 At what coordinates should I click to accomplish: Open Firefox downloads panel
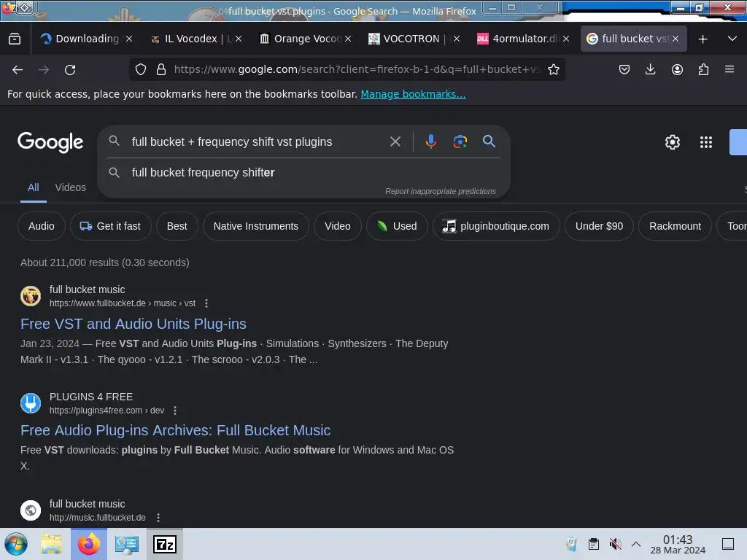[x=650, y=69]
